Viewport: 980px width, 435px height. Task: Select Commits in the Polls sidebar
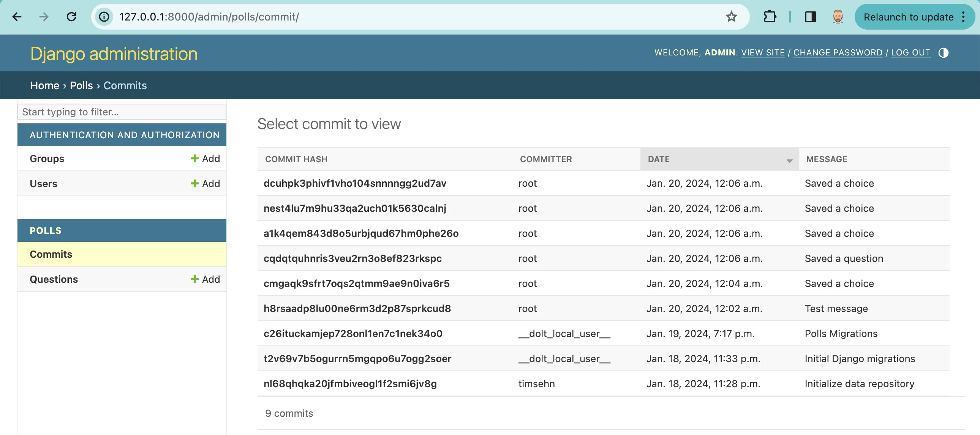[x=51, y=254]
